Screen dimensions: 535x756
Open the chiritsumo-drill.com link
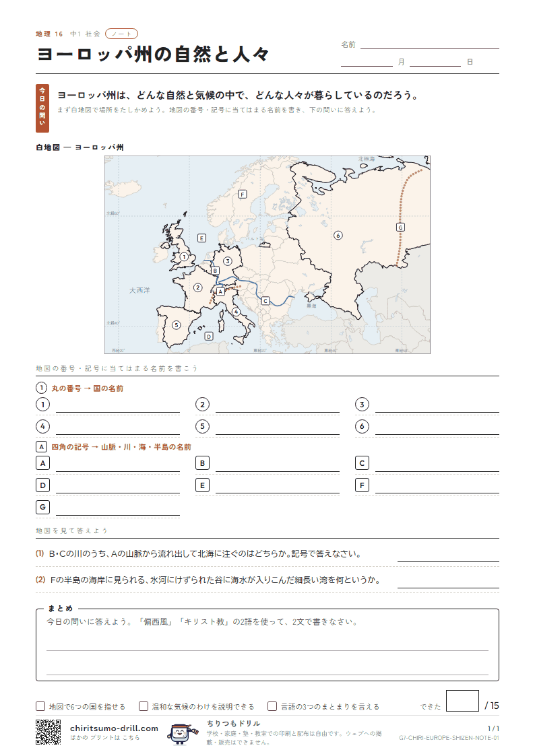coord(114,728)
